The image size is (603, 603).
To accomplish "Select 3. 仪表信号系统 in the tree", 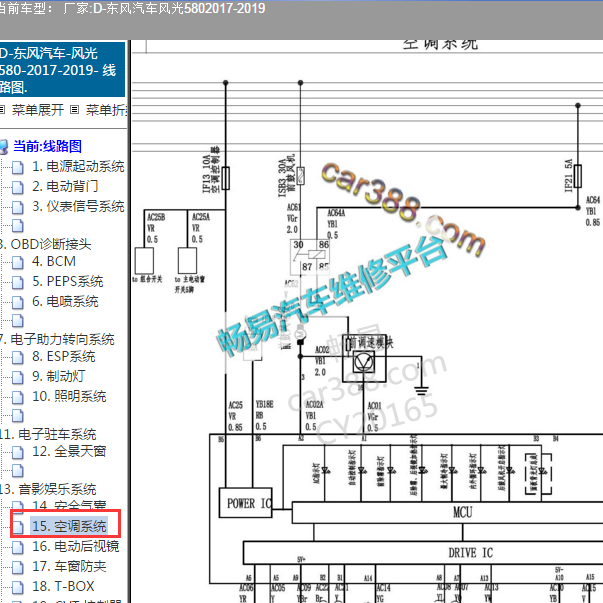I will 78,207.
